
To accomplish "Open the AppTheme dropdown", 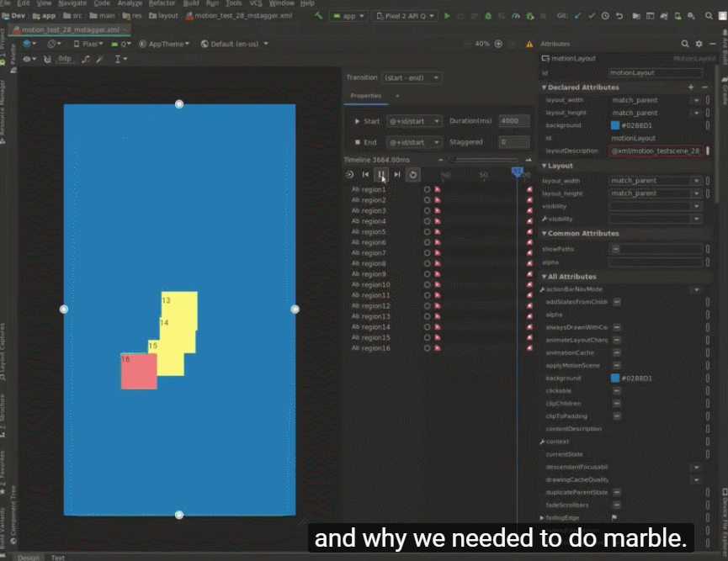I will click(164, 44).
